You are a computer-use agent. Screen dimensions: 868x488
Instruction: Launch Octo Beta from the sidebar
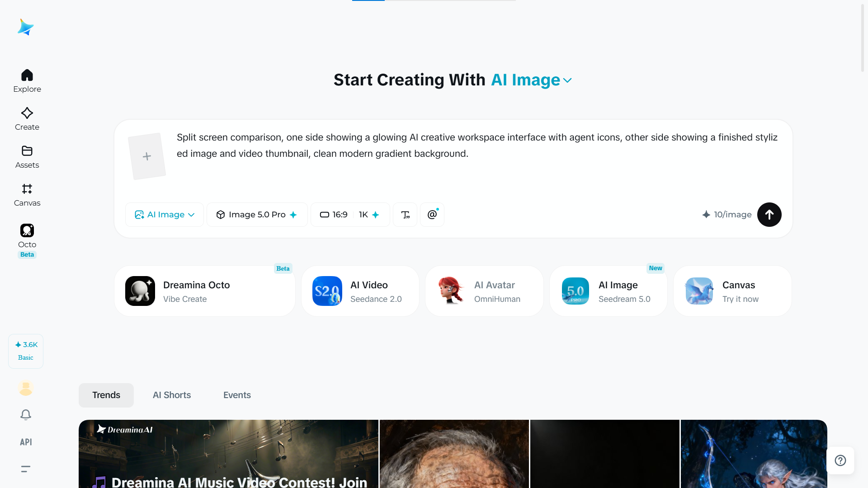[27, 240]
